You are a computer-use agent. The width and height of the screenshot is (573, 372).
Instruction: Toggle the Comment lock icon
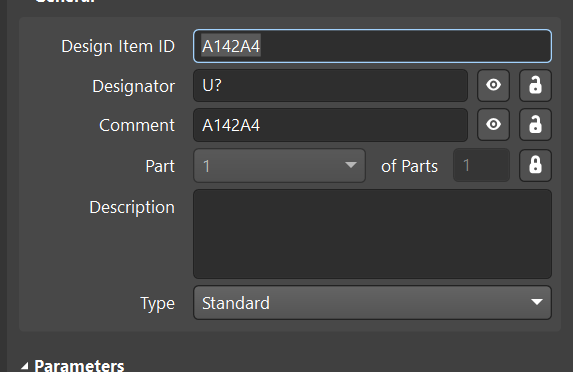tap(535, 125)
